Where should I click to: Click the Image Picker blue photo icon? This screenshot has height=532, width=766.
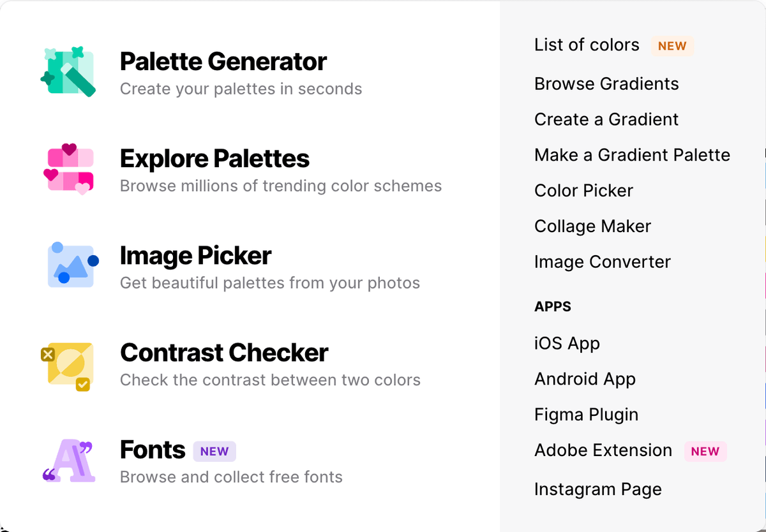coord(71,265)
